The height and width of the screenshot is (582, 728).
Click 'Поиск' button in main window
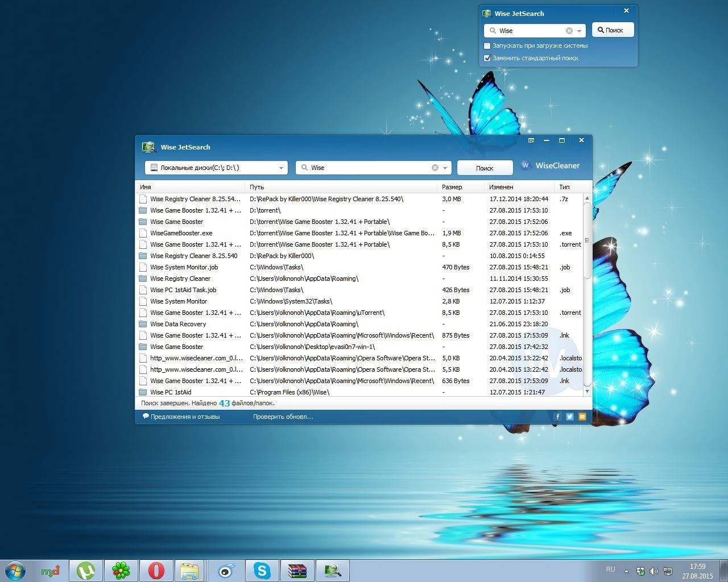[x=485, y=168]
